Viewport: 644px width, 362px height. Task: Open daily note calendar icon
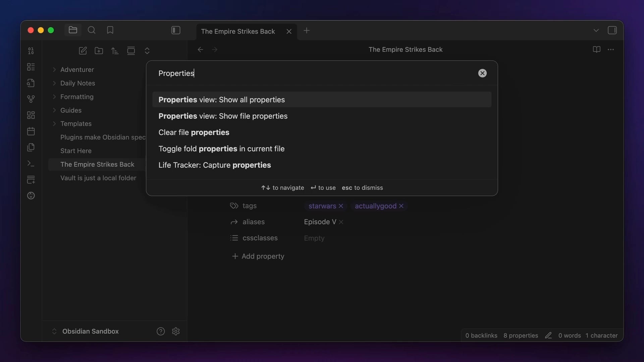pyautogui.click(x=31, y=131)
